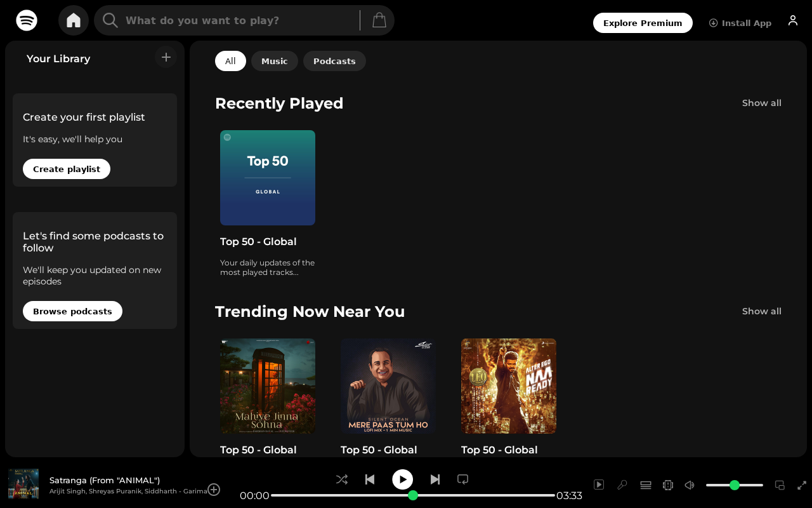Click the Spotify logo
Image resolution: width=812 pixels, height=508 pixels.
click(x=27, y=20)
